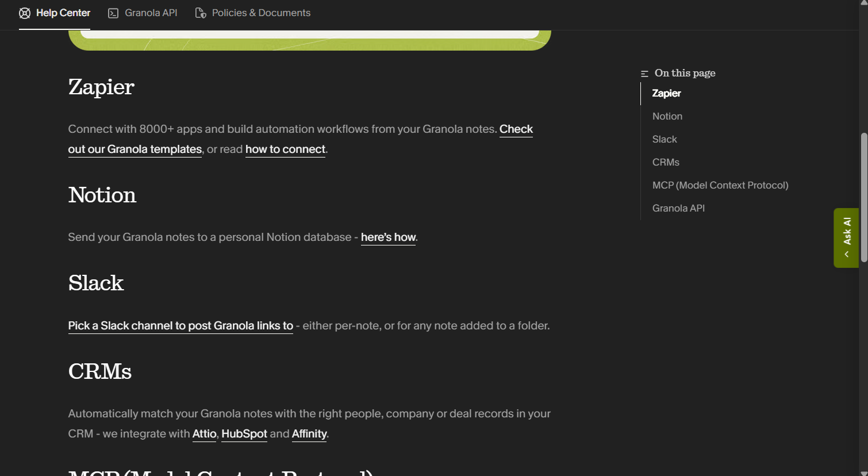Click the On this page title
The width and height of the screenshot is (868, 476).
tap(685, 73)
